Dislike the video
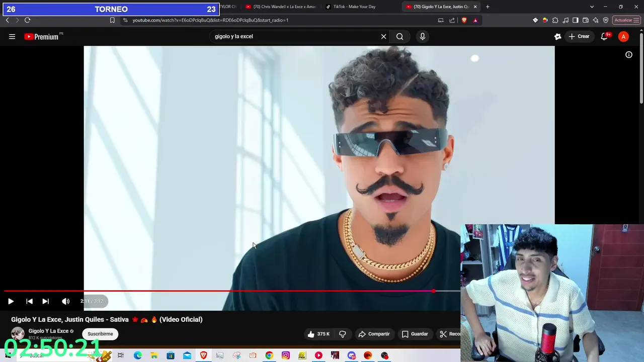Viewport: 644px width, 362px height. [343, 334]
